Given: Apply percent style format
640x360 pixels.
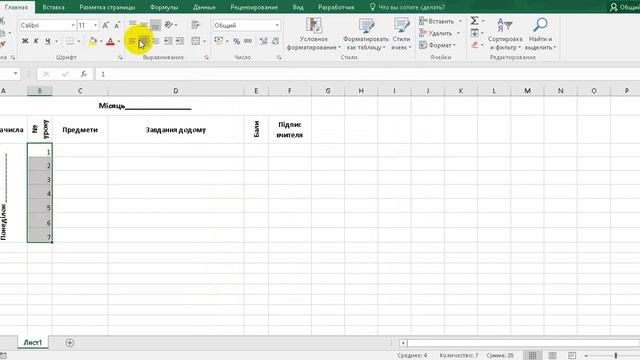Looking at the screenshot, I should coord(236,41).
